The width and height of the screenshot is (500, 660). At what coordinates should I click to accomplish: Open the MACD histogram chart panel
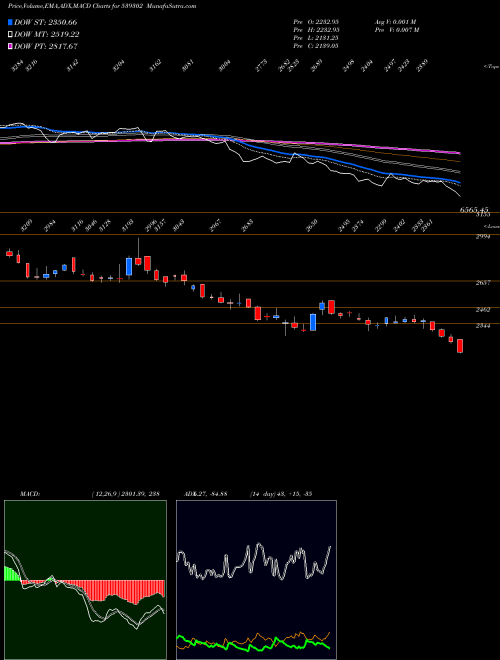click(85, 580)
